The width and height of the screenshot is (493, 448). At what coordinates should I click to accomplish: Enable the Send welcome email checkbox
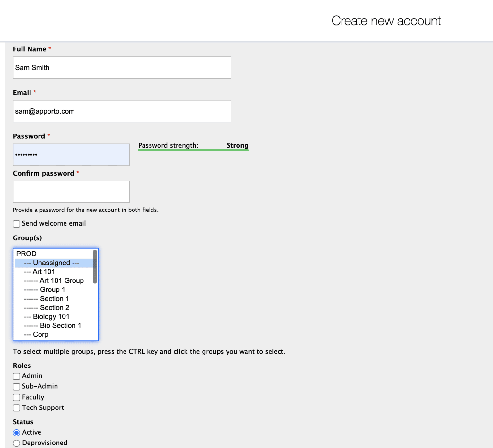(17, 224)
